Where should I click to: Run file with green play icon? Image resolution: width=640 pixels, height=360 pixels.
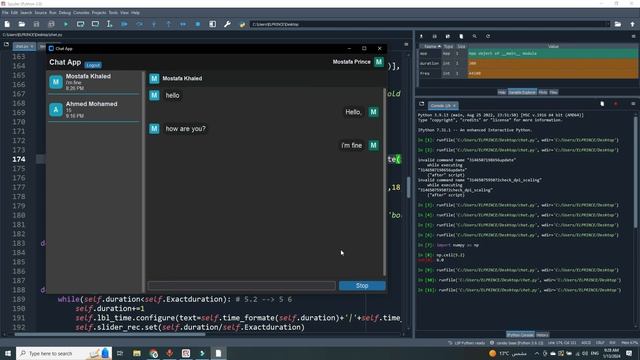pyautogui.click(x=66, y=24)
